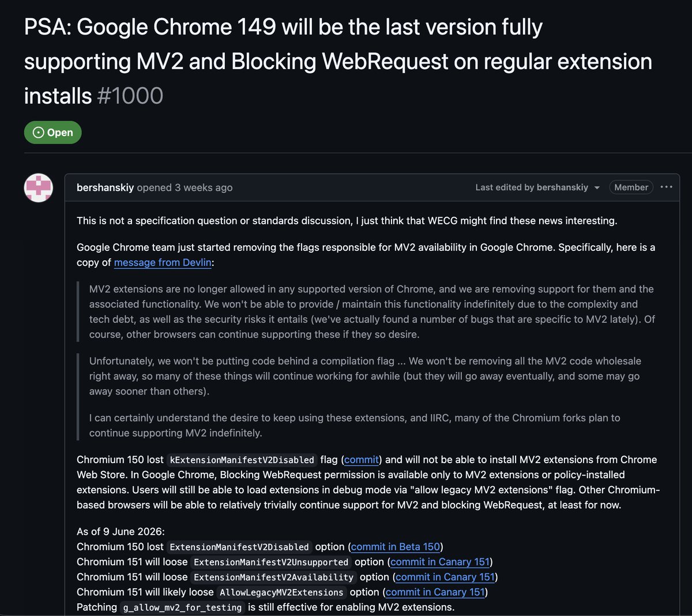Open the three-dot comment options menu
The width and height of the screenshot is (692, 616).
[667, 187]
